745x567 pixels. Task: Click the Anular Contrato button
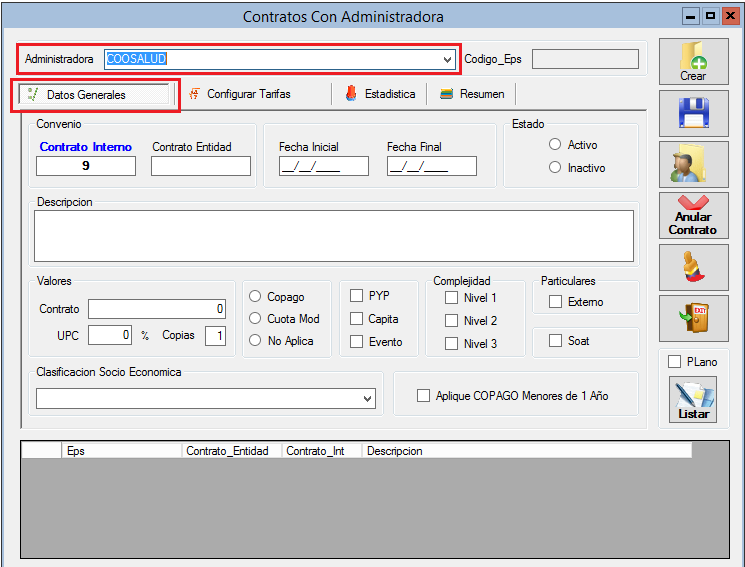click(693, 216)
